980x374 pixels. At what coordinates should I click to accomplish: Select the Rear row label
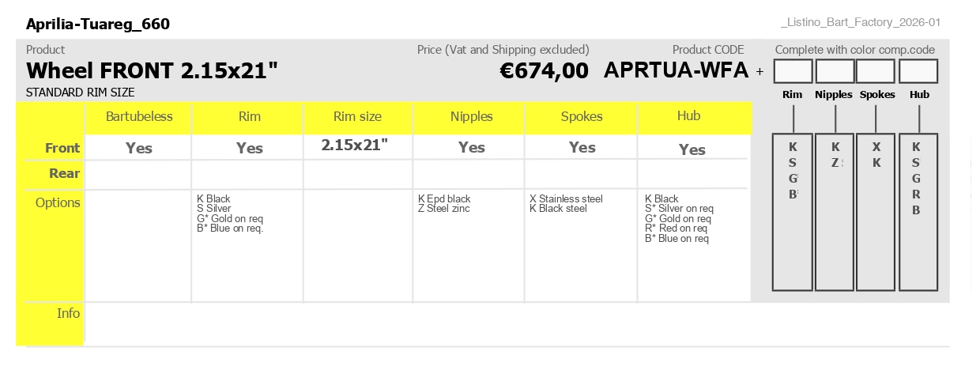tap(65, 173)
